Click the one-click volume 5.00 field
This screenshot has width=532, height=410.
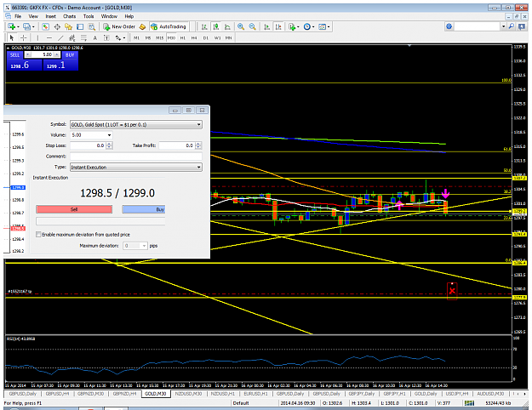tap(43, 54)
